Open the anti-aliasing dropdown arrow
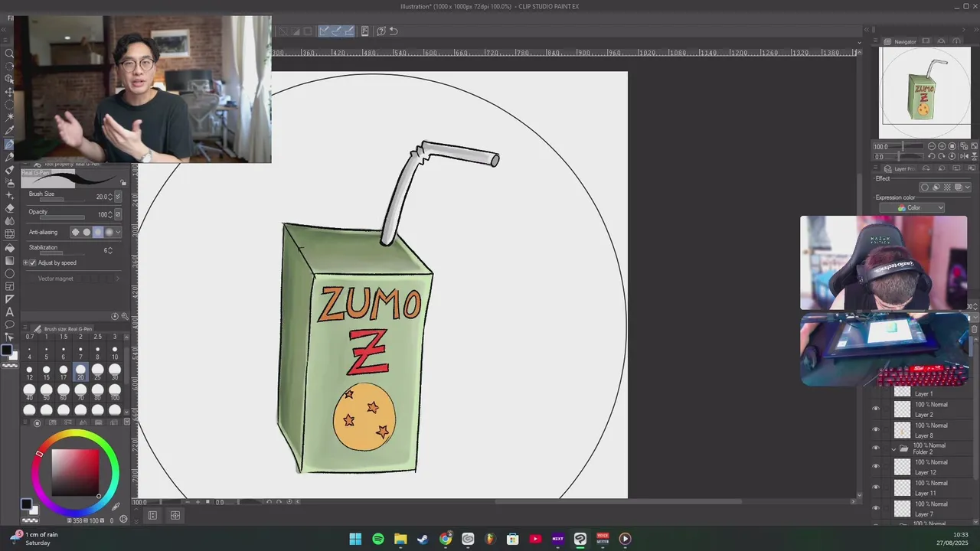 [117, 232]
